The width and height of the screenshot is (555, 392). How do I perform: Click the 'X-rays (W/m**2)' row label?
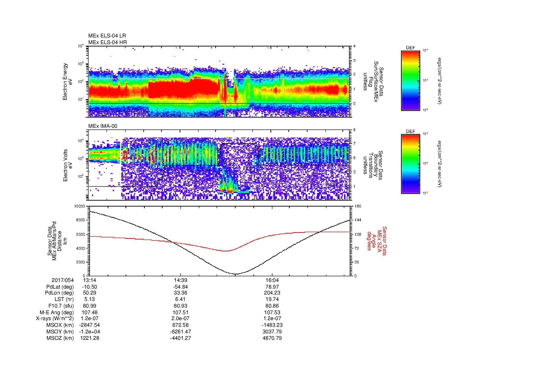click(x=55, y=318)
